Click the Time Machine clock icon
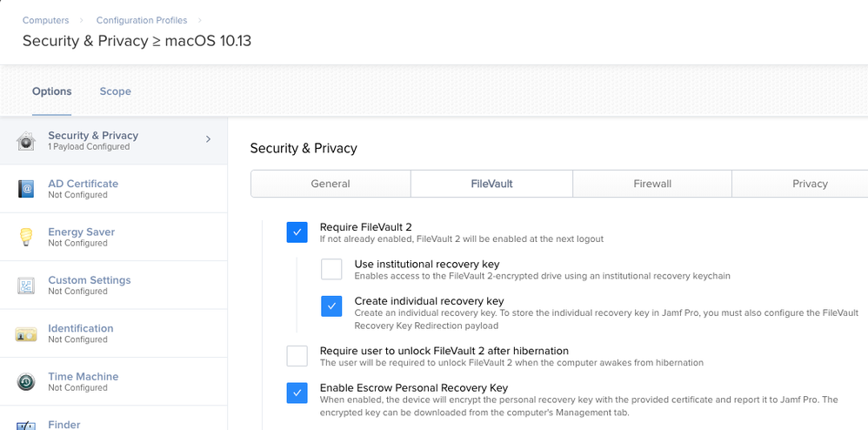Viewport: 868px width, 430px height. point(26,382)
